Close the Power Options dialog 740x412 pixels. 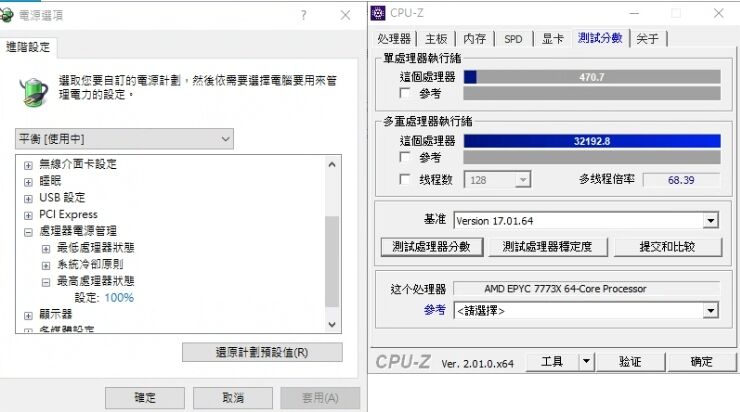345,15
